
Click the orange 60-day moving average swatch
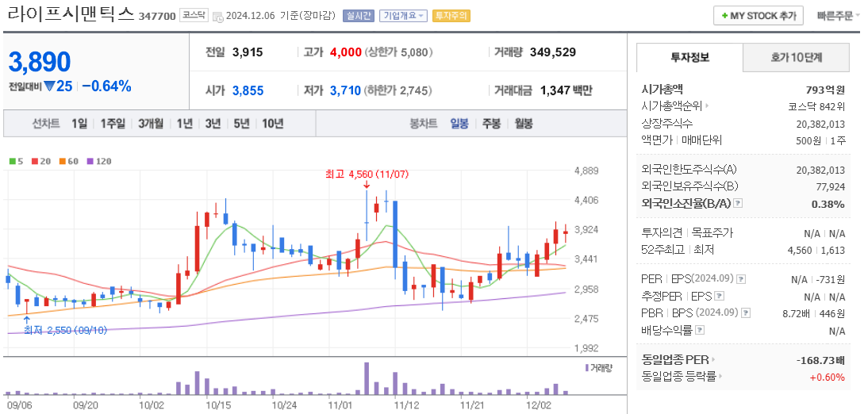point(62,162)
